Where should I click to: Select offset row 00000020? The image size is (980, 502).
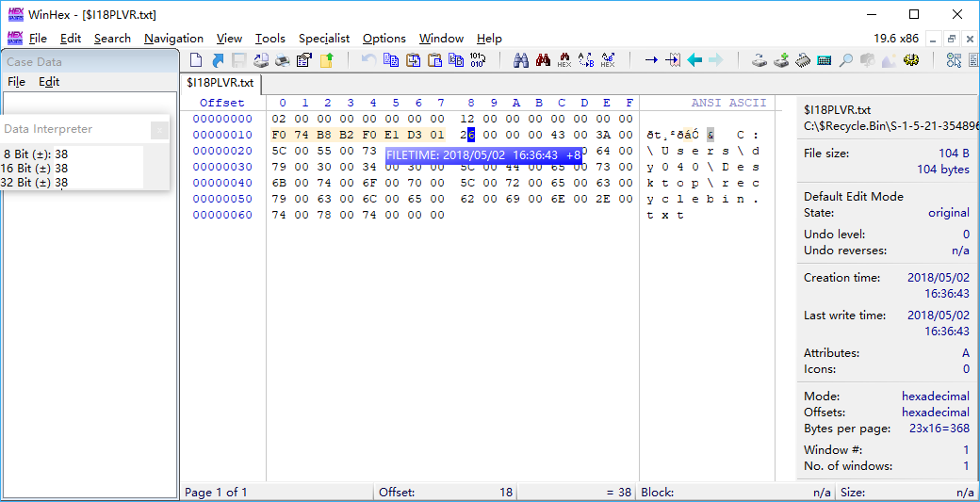tap(222, 151)
